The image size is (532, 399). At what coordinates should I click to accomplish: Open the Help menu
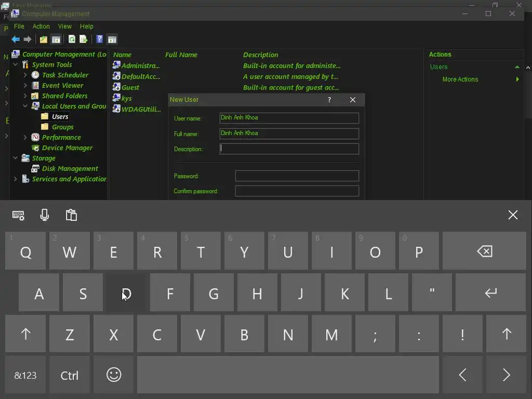coord(87,26)
